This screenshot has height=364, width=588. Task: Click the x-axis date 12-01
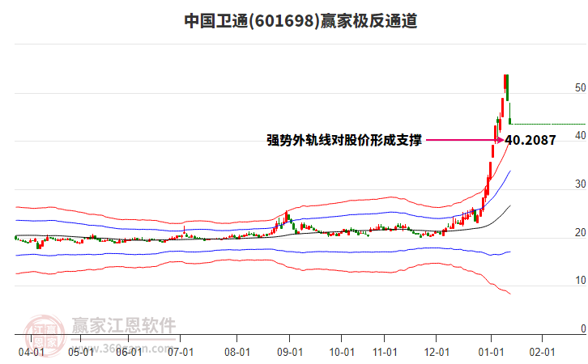click(437, 352)
